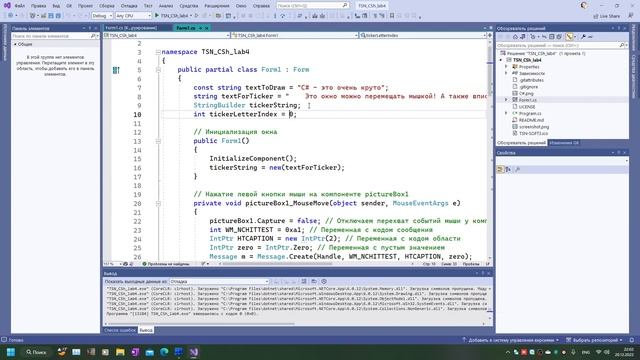Open the TSN_CSh_lab4 project navigation dropdown
640x360 pixels.
tap(167, 36)
